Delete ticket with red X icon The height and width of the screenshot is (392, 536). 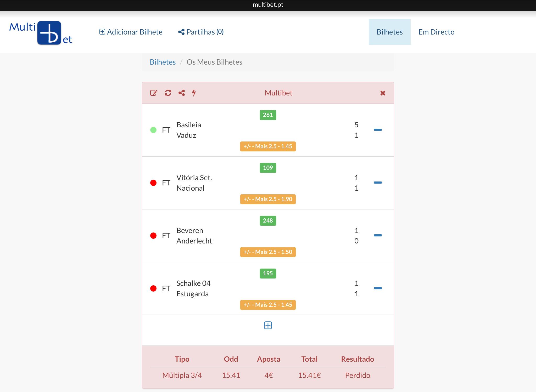pyautogui.click(x=383, y=93)
